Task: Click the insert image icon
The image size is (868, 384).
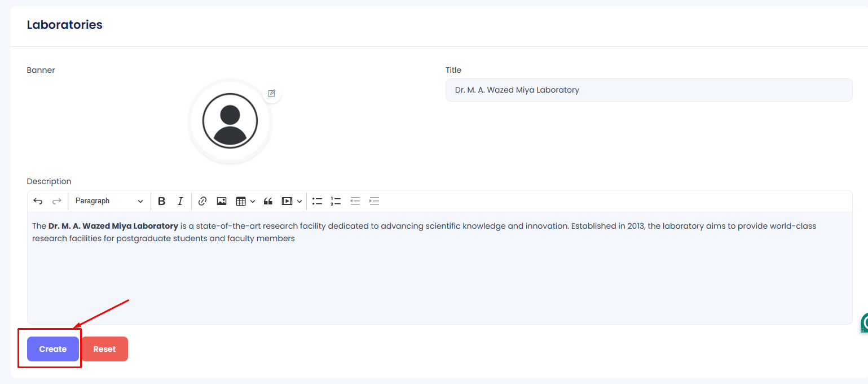Action: pos(222,201)
